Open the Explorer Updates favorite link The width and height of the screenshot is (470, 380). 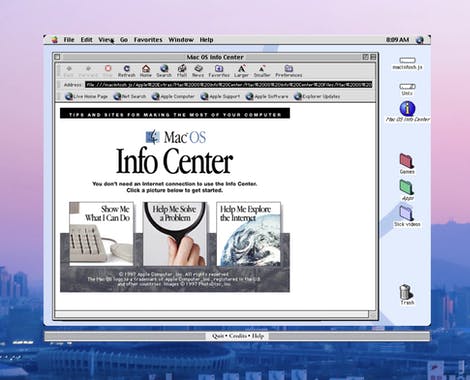317,96
